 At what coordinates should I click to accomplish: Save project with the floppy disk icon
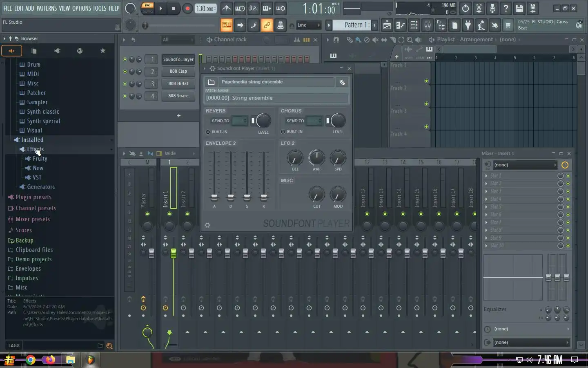[519, 8]
